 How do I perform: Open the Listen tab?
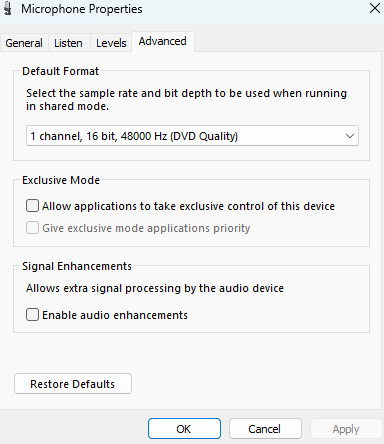68,43
